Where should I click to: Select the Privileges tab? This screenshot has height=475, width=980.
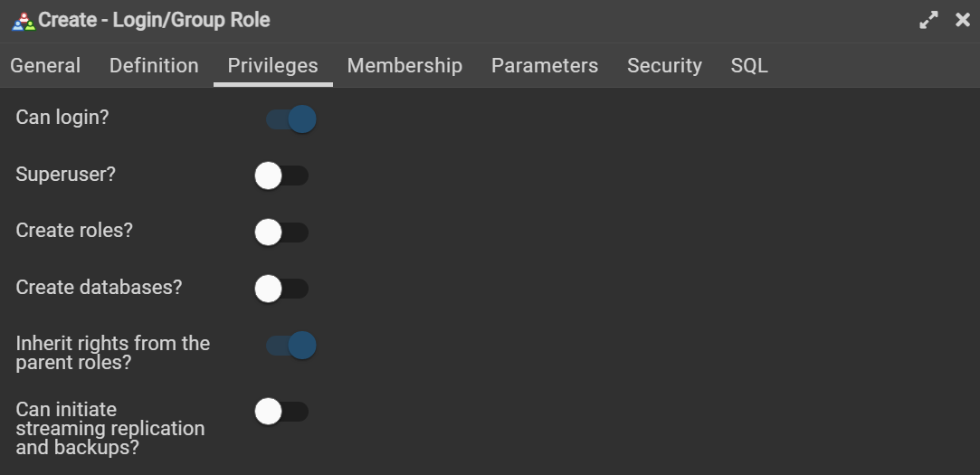point(272,66)
